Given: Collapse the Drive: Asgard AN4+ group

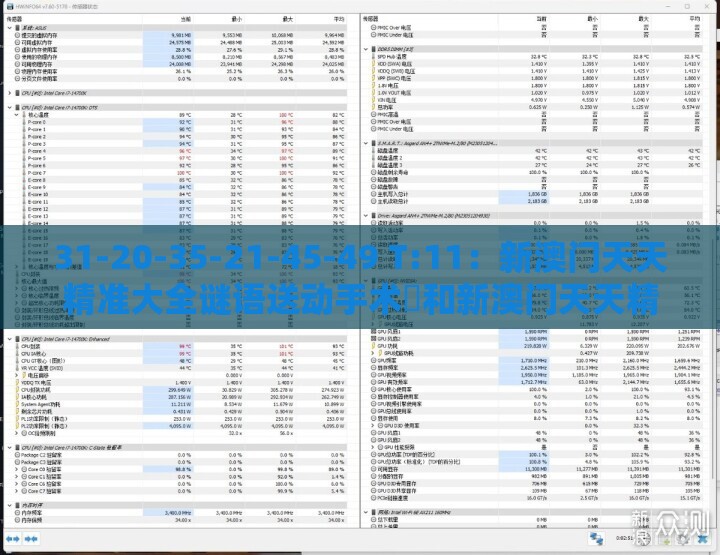Looking at the screenshot, I should pyautogui.click(x=366, y=215).
